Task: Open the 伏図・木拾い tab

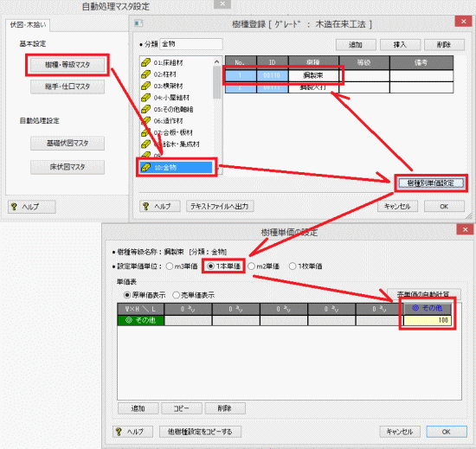Action: tap(28, 25)
